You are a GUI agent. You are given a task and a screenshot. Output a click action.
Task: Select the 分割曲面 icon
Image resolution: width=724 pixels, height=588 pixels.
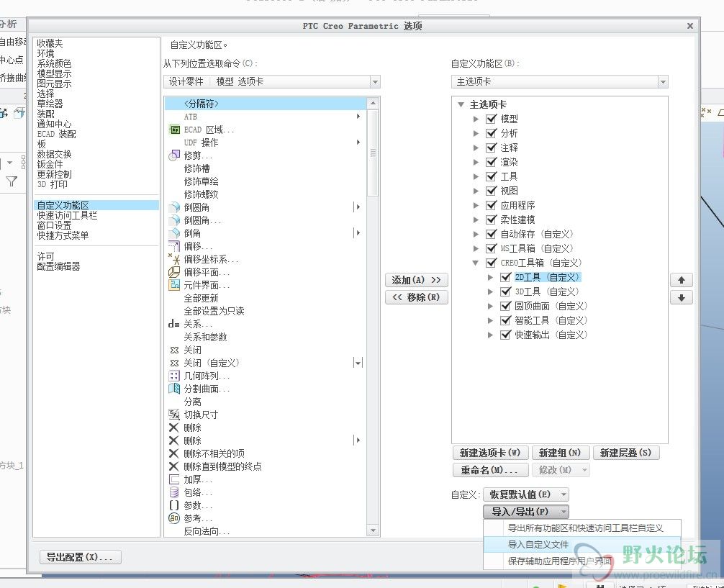(174, 389)
